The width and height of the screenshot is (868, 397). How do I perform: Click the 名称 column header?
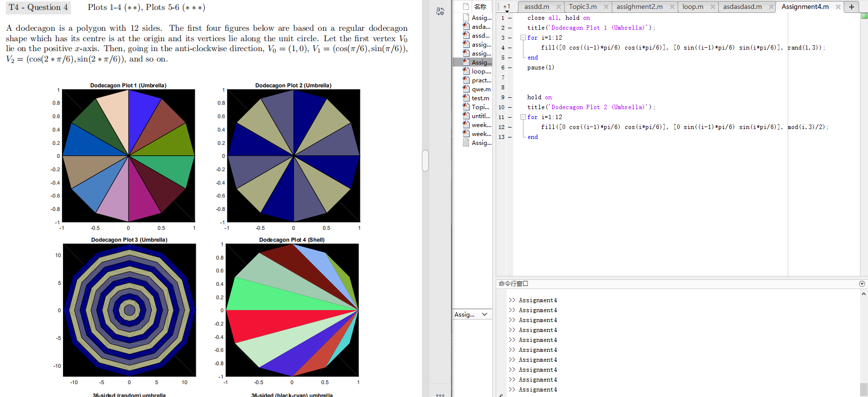(x=480, y=7)
